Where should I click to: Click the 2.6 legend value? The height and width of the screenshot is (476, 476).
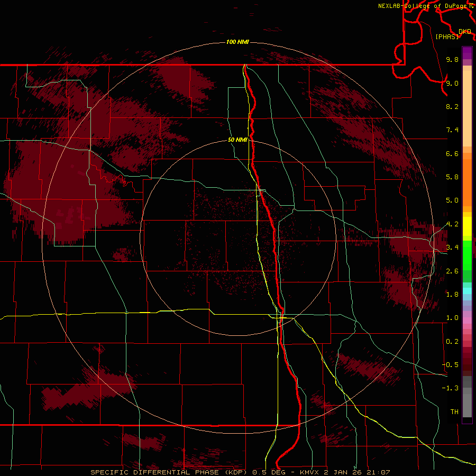click(x=452, y=271)
